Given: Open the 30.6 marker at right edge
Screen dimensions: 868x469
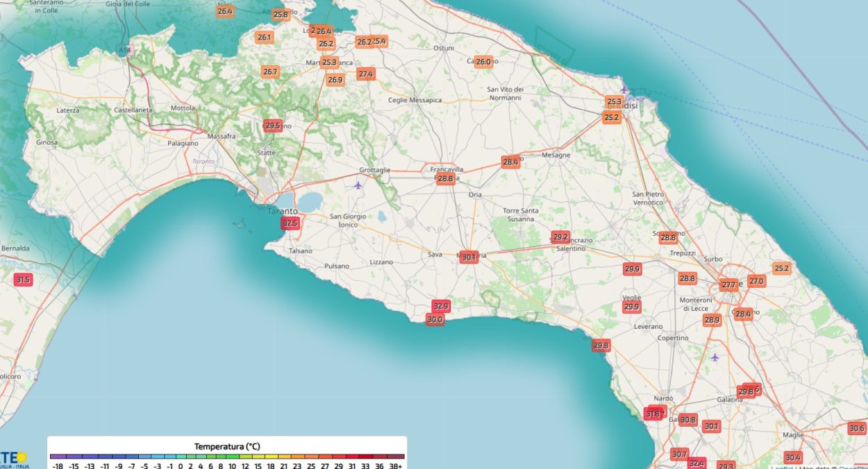Looking at the screenshot, I should click(857, 429).
